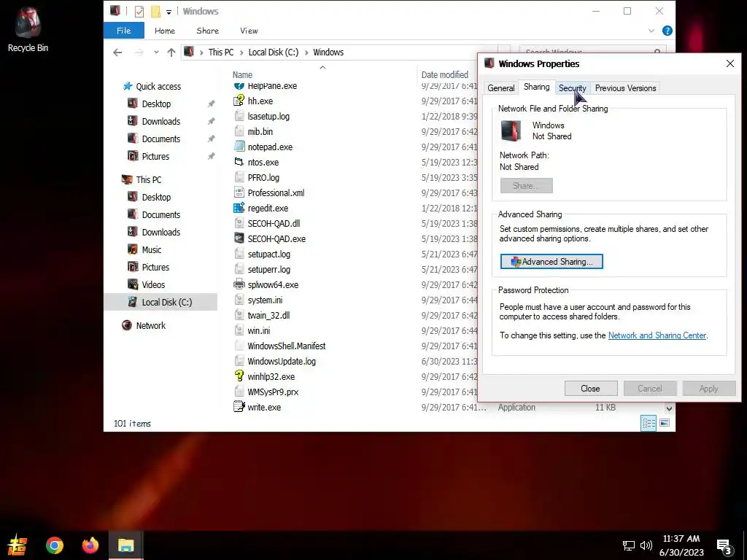
Task: Select the notepad.exe file icon
Action: [239, 147]
